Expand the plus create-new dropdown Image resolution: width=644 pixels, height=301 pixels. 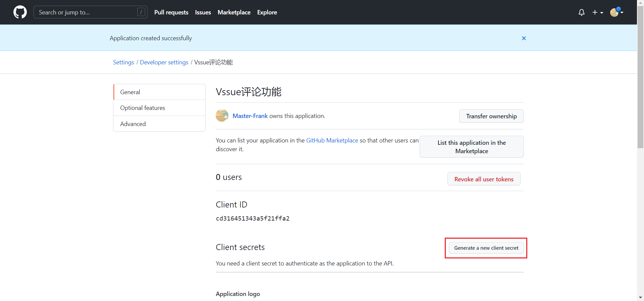click(598, 12)
